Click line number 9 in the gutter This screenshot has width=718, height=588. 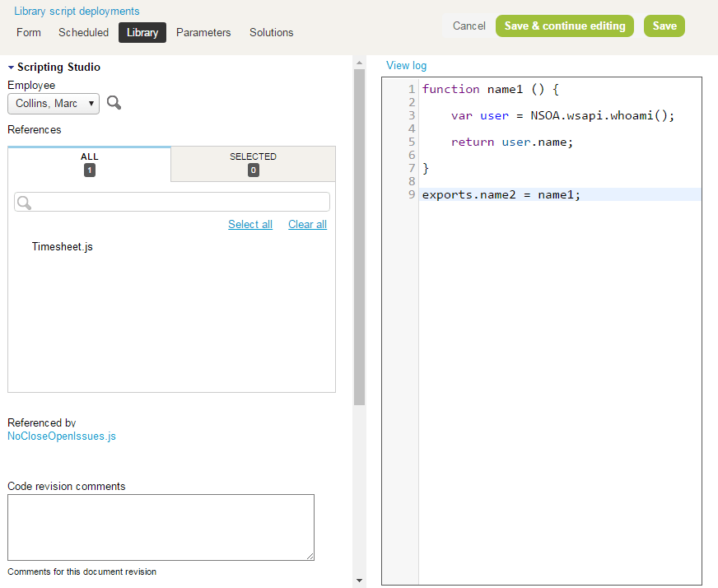click(412, 194)
